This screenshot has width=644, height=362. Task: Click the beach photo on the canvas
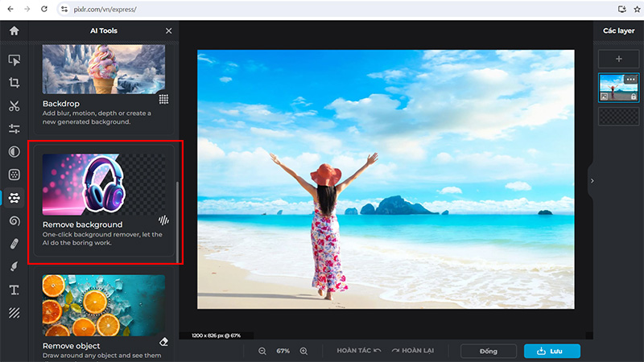(x=386, y=179)
